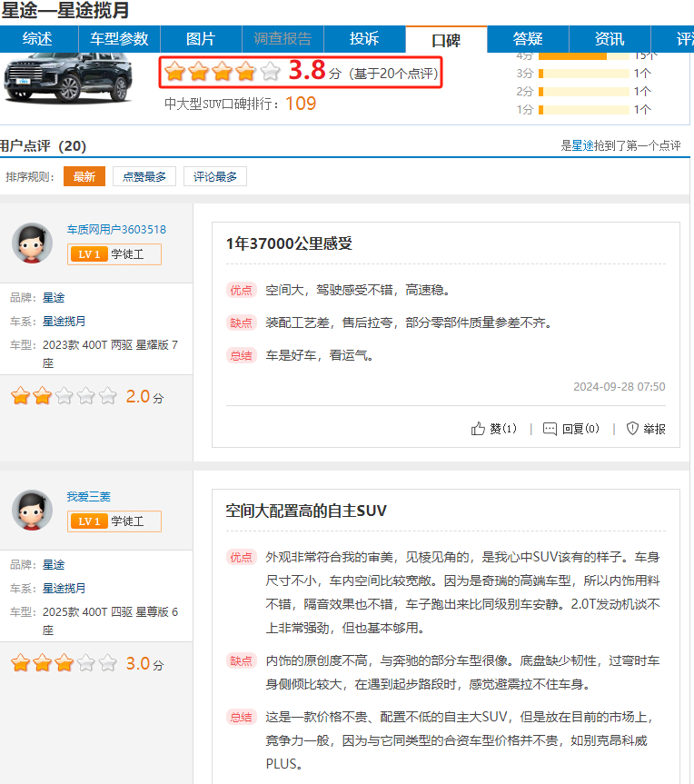
Task: Click 优点 tag in second review
Action: point(241,557)
